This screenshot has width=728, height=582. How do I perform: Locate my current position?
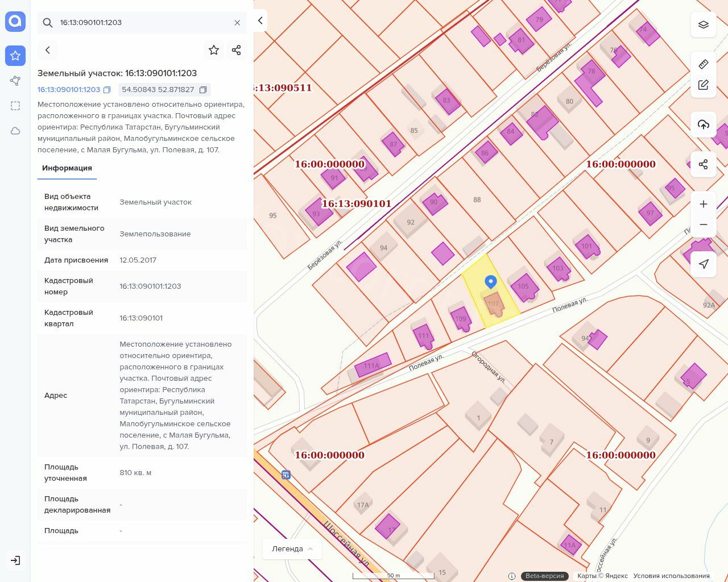coord(704,264)
